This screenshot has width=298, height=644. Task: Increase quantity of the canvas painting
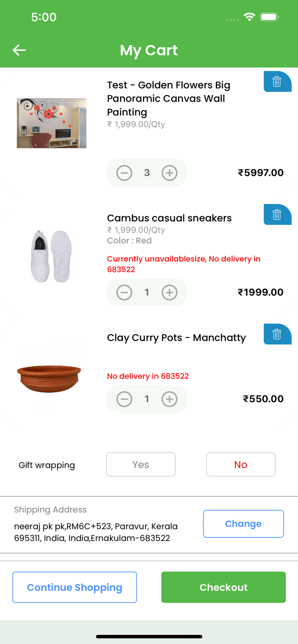click(170, 173)
